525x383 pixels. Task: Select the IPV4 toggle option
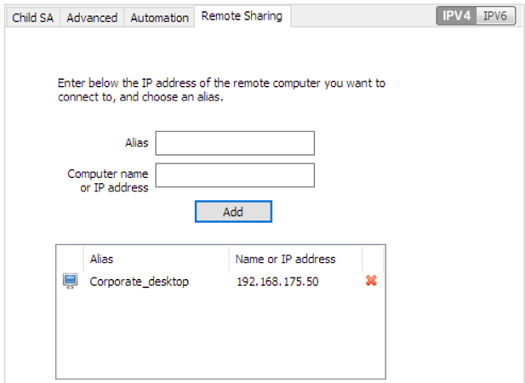456,16
